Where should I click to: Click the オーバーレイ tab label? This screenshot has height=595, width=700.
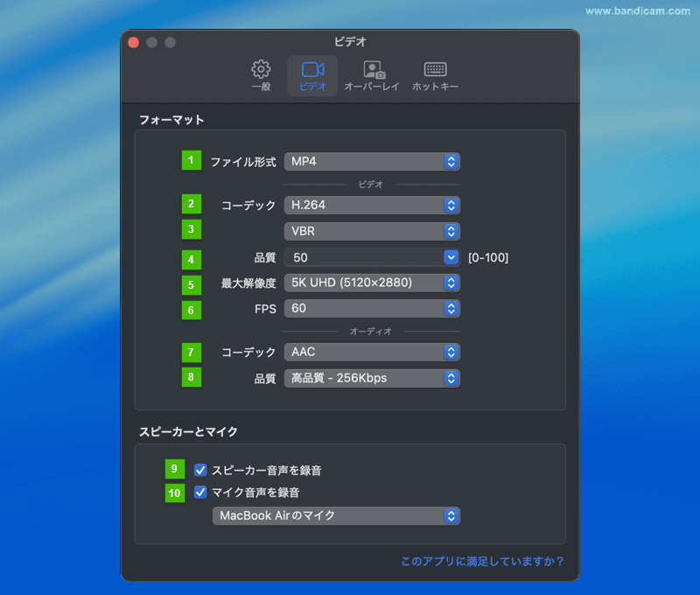tap(371, 87)
